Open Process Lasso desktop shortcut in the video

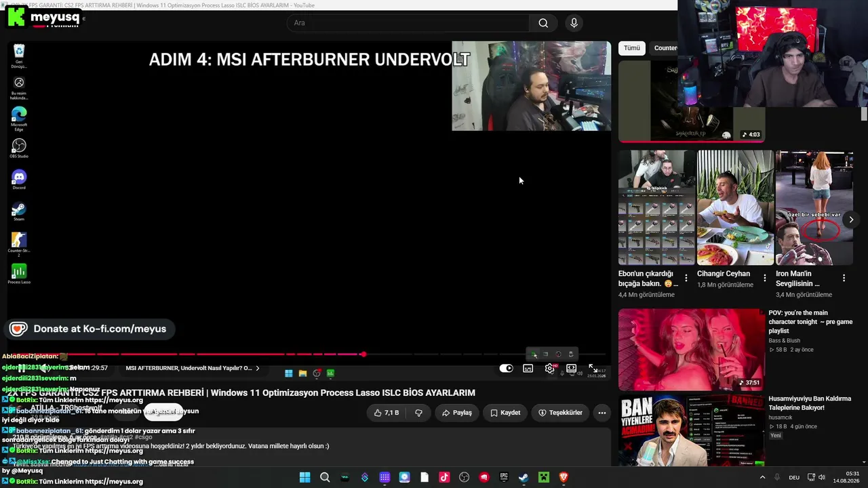click(19, 274)
